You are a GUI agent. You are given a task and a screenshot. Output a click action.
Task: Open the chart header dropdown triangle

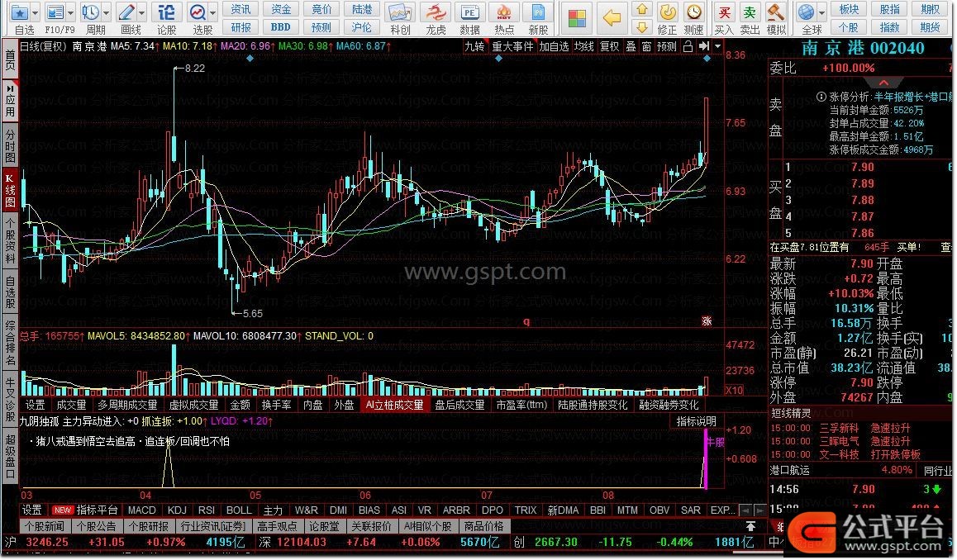click(717, 46)
